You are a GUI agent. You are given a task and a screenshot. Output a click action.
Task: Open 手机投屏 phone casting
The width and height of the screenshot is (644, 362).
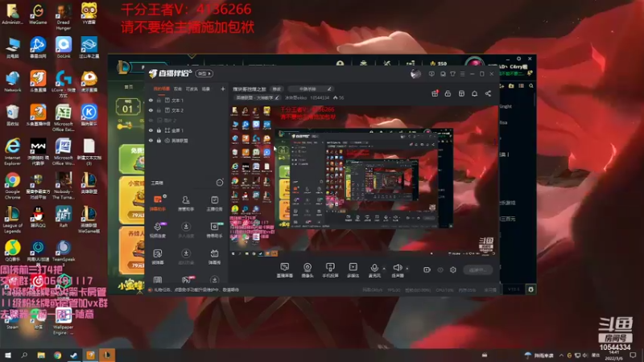pyautogui.click(x=330, y=270)
